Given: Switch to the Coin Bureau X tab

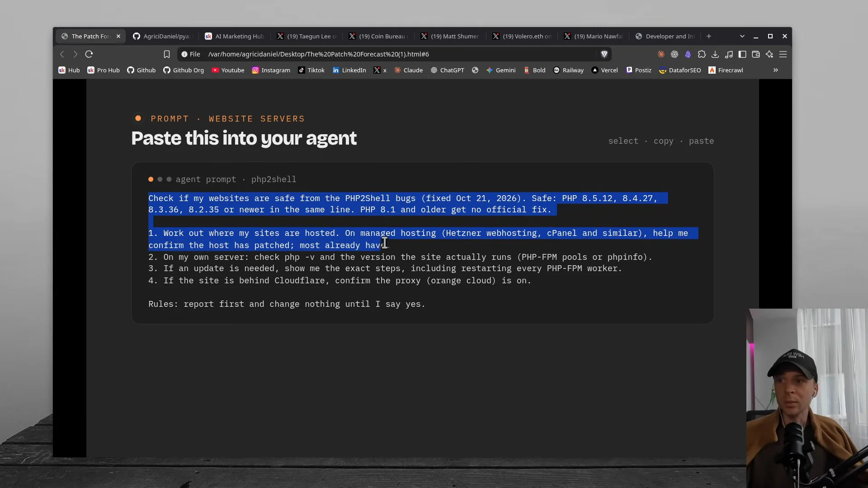Looking at the screenshot, I should [x=379, y=36].
